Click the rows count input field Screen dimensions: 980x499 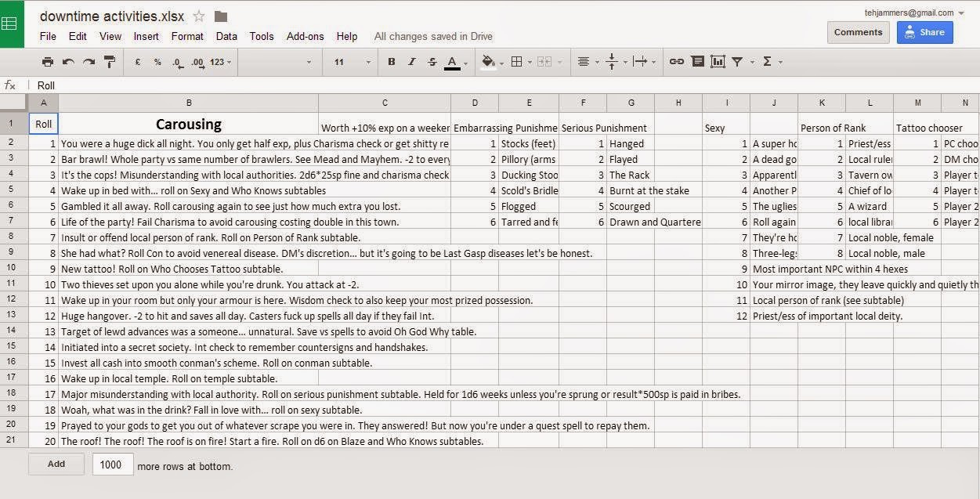pyautogui.click(x=112, y=464)
